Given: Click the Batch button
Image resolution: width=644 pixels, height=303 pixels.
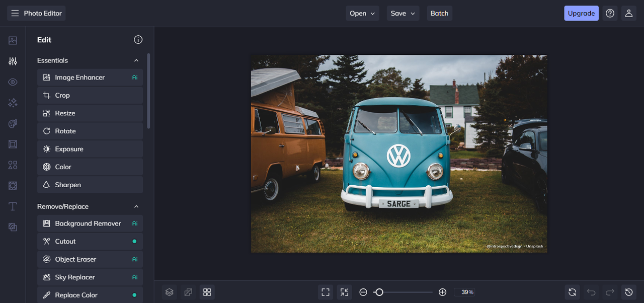Looking at the screenshot, I should coord(439,14).
